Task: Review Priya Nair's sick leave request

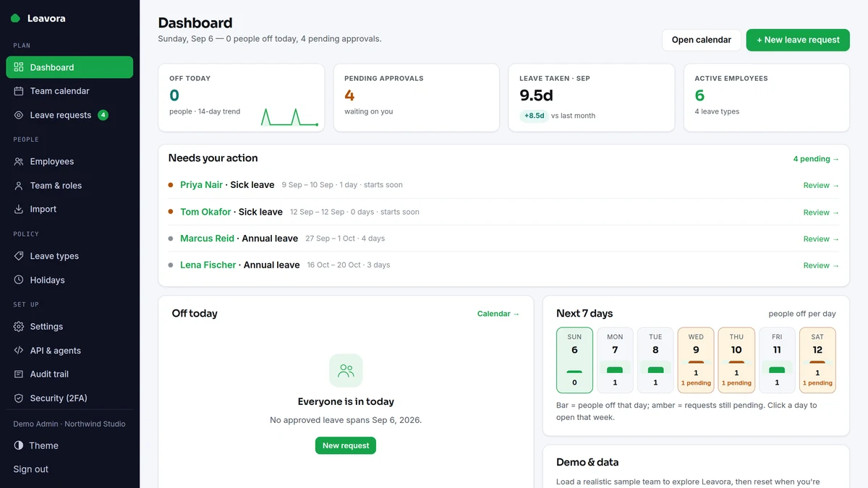Action: (821, 185)
